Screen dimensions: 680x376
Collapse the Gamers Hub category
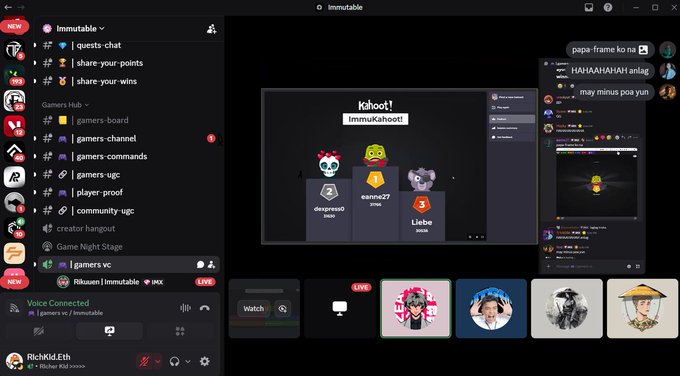(x=65, y=105)
